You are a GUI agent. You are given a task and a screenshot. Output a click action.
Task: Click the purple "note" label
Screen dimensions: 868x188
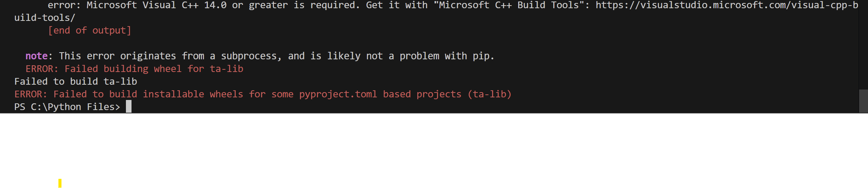pos(37,56)
